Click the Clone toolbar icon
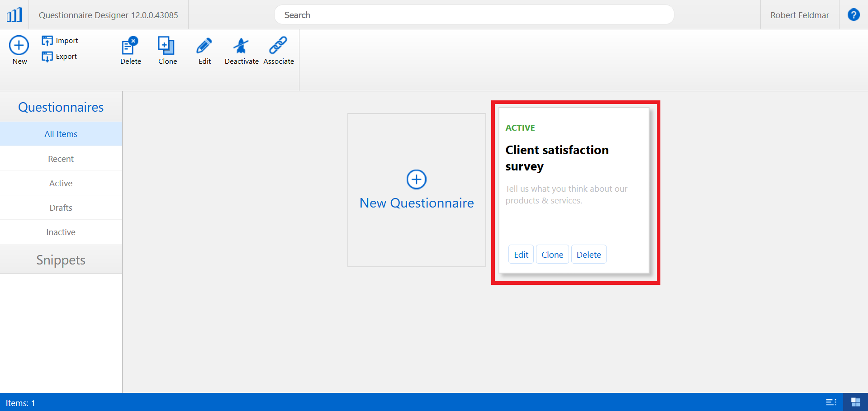Screen dimensions: 868x411 click(x=167, y=46)
